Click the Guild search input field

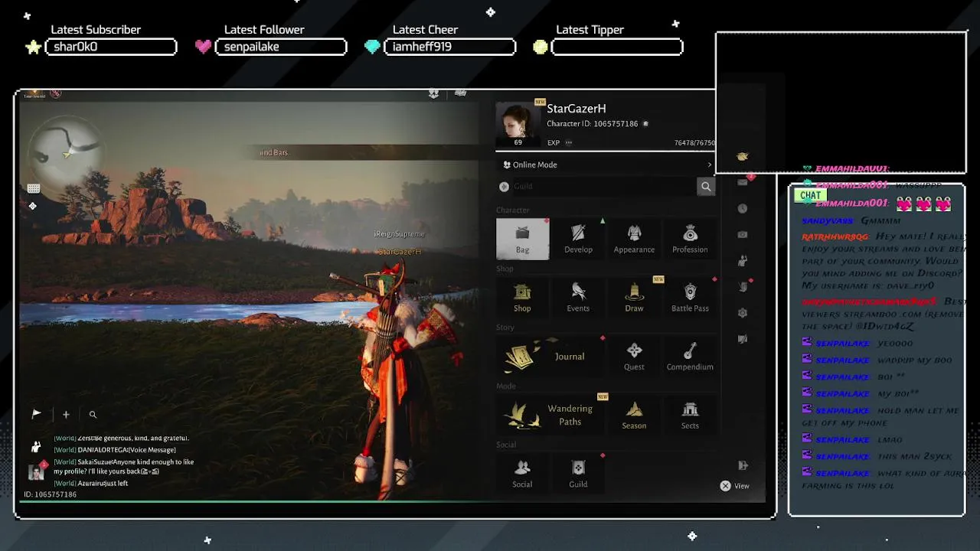[x=603, y=186]
